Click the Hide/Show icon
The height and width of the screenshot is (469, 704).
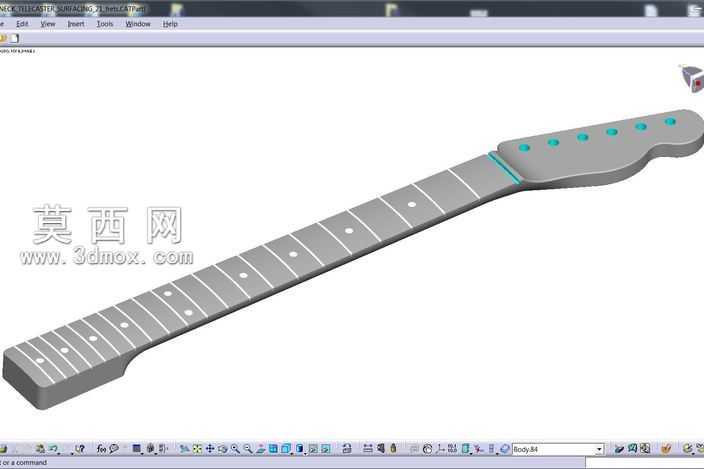313,448
